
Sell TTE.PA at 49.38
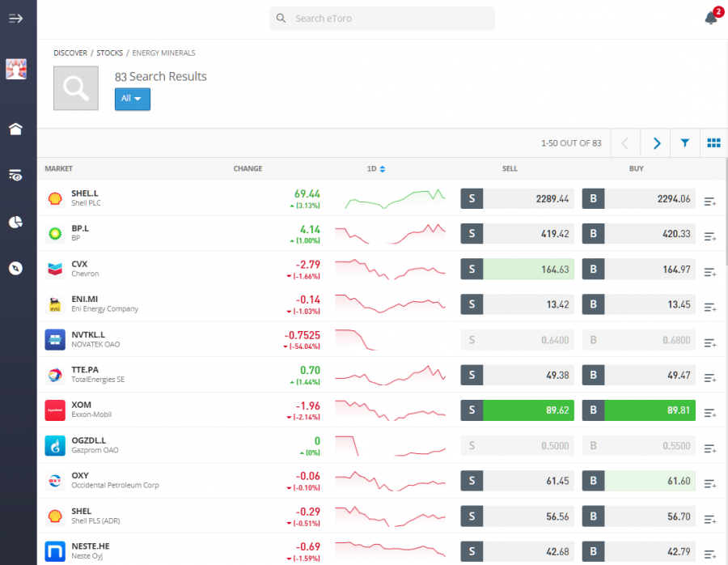pos(517,375)
